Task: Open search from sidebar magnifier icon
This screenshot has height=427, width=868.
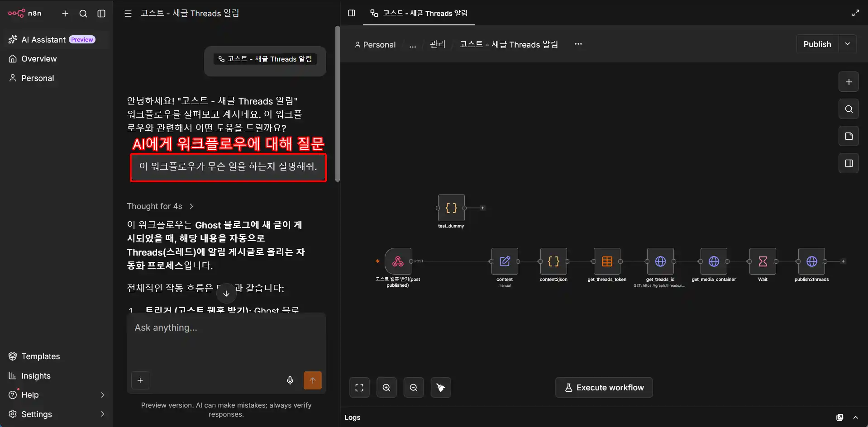Action: 83,14
